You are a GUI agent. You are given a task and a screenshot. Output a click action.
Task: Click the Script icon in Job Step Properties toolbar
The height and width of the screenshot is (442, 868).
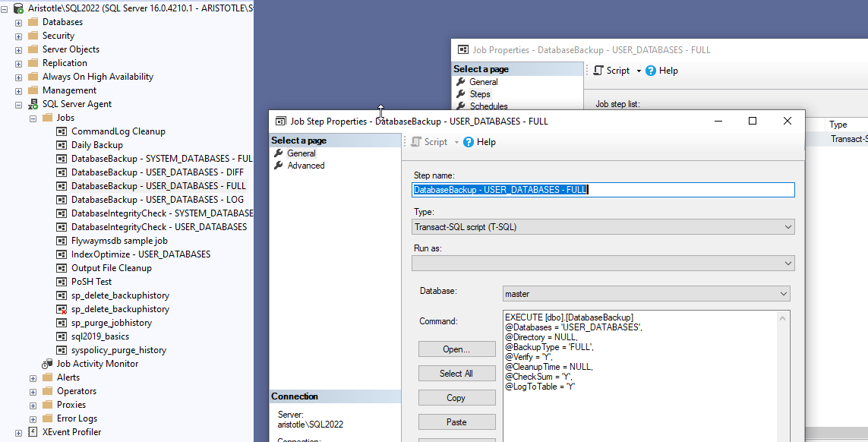pyautogui.click(x=415, y=142)
